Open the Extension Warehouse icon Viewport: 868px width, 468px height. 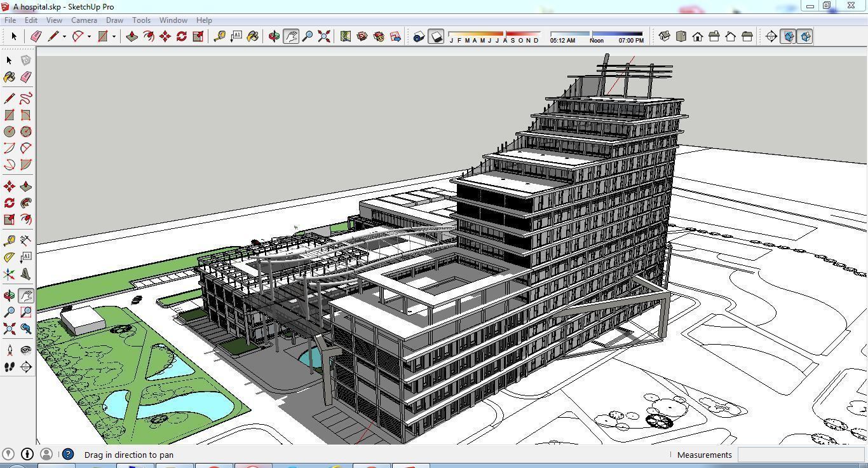[x=379, y=37]
